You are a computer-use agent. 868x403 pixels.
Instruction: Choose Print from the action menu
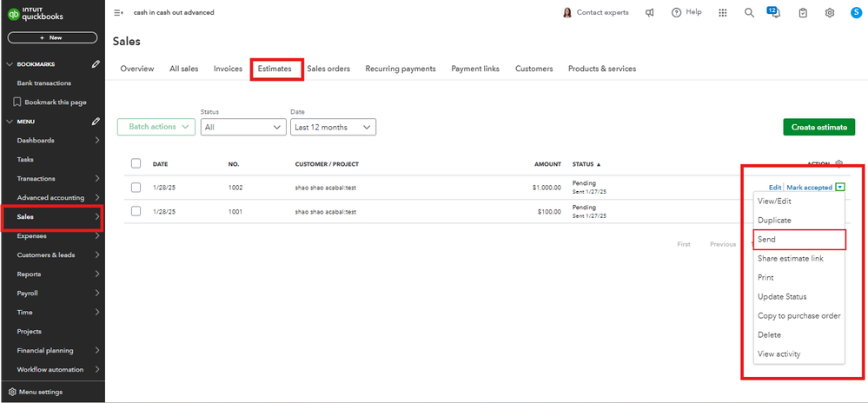click(x=798, y=278)
